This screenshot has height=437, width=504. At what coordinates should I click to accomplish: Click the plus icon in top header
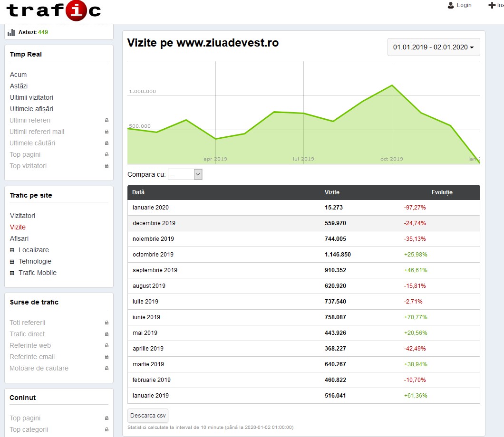(492, 5)
